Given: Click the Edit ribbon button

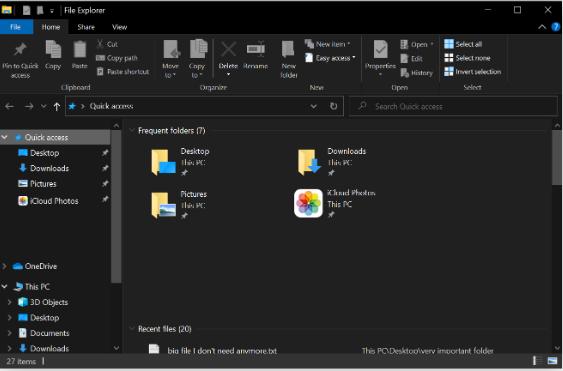Looking at the screenshot, I should coord(411,59).
